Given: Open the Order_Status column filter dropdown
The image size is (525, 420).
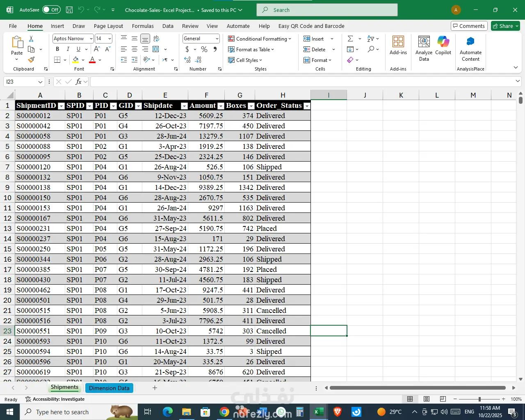Looking at the screenshot, I should (x=306, y=106).
